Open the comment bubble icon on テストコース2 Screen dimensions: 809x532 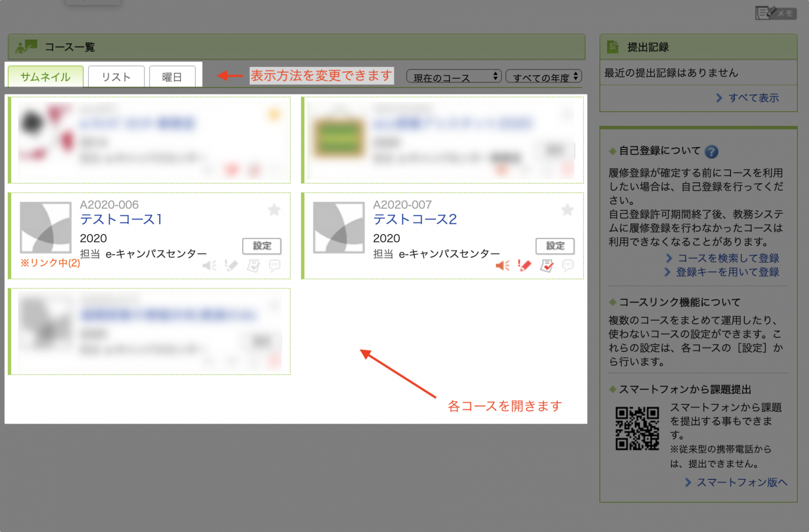(x=568, y=266)
